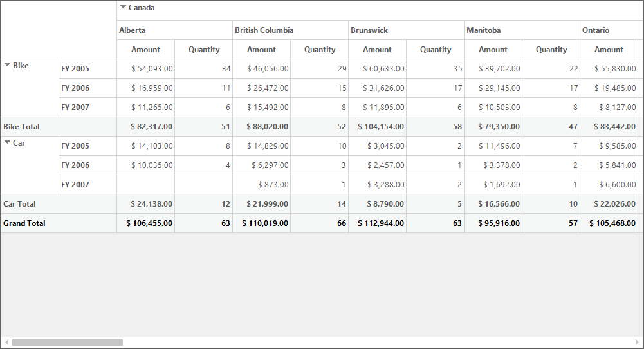Click the horizontal scrollbar thumb

(x=68, y=342)
